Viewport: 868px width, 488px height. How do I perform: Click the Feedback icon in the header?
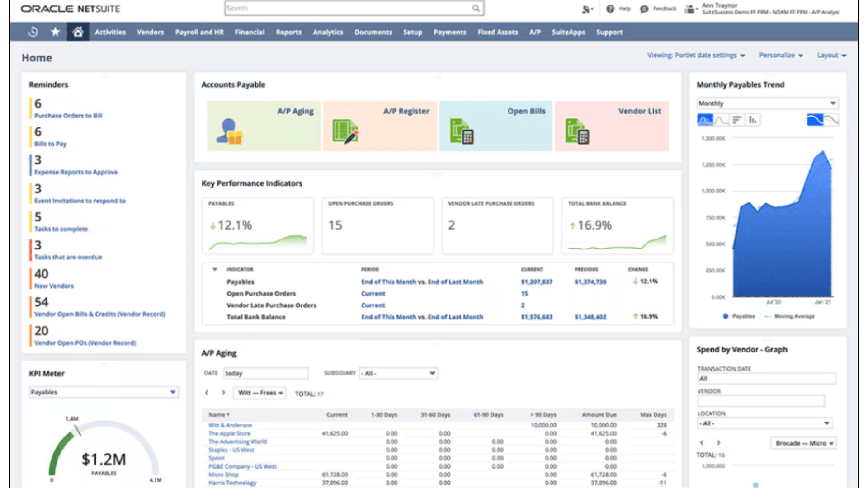pyautogui.click(x=644, y=9)
